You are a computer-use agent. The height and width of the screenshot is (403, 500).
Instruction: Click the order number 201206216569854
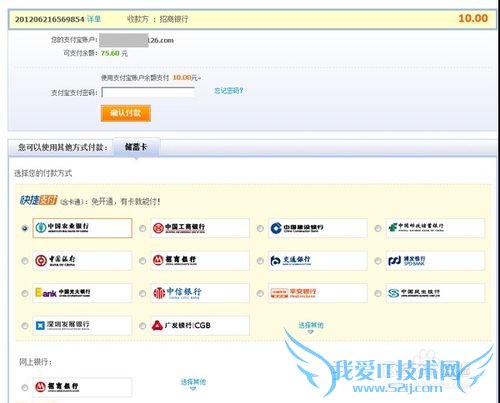49,19
